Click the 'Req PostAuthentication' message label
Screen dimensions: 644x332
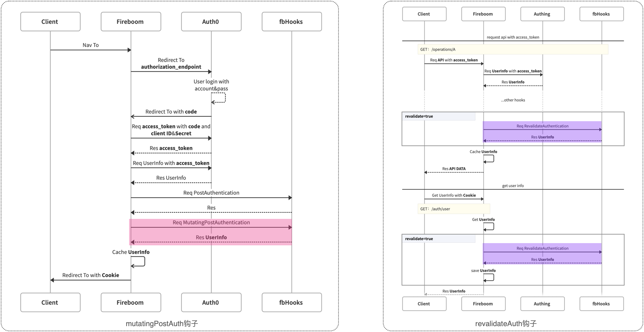coord(211,193)
